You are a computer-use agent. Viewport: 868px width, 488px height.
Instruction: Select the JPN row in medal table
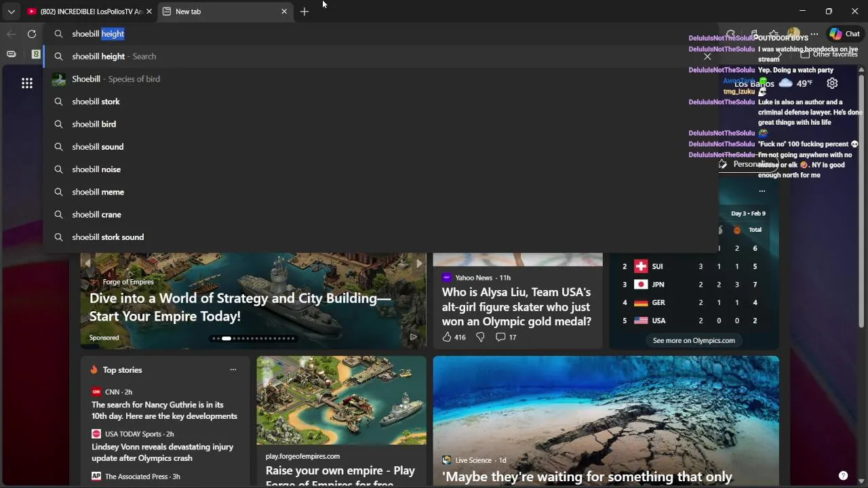click(694, 285)
